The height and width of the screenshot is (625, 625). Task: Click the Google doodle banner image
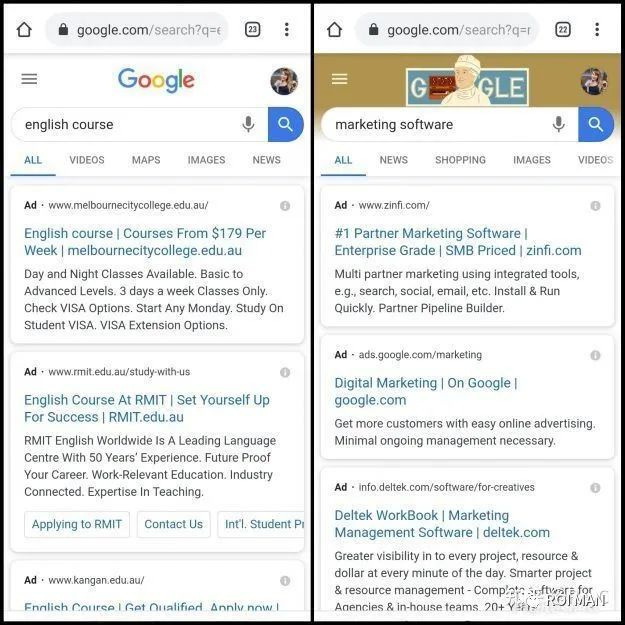(x=467, y=81)
